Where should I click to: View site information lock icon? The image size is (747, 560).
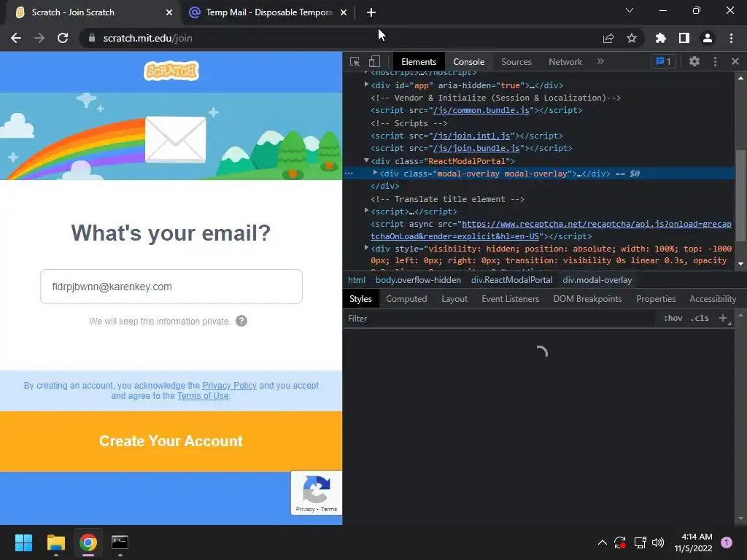coord(91,38)
